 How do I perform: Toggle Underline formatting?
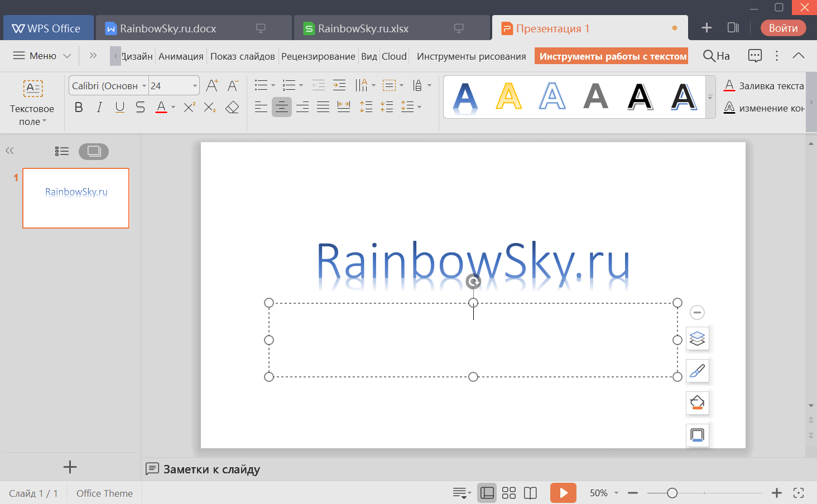pyautogui.click(x=119, y=107)
